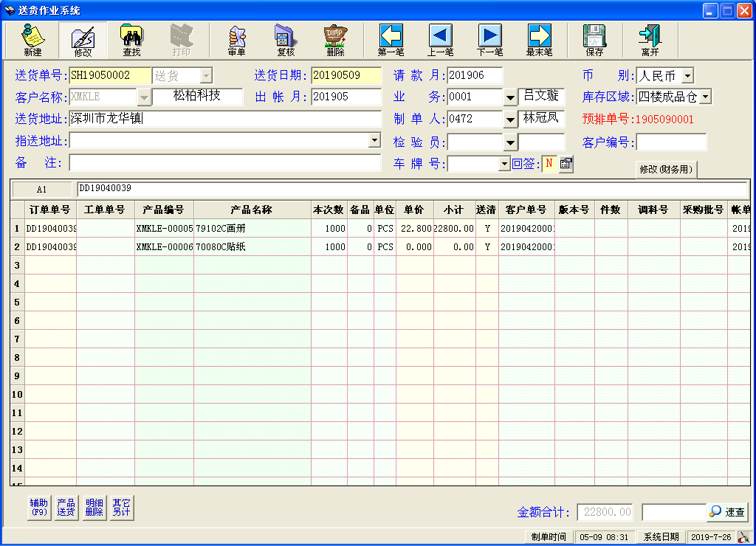Click the 订单单号 column header

tap(49, 210)
